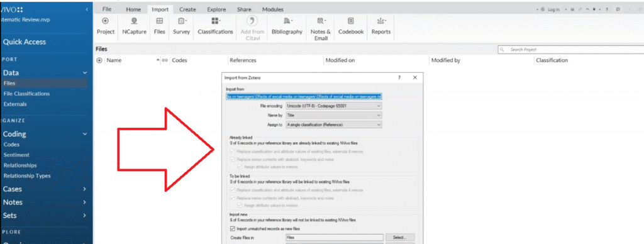Open the Assign to dropdown
The image size is (644, 244).
334,125
